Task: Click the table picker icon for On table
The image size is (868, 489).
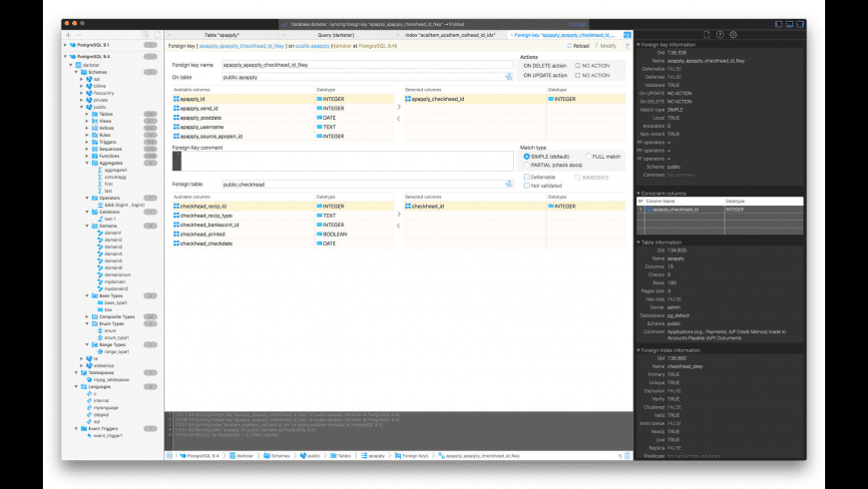Action: (508, 77)
